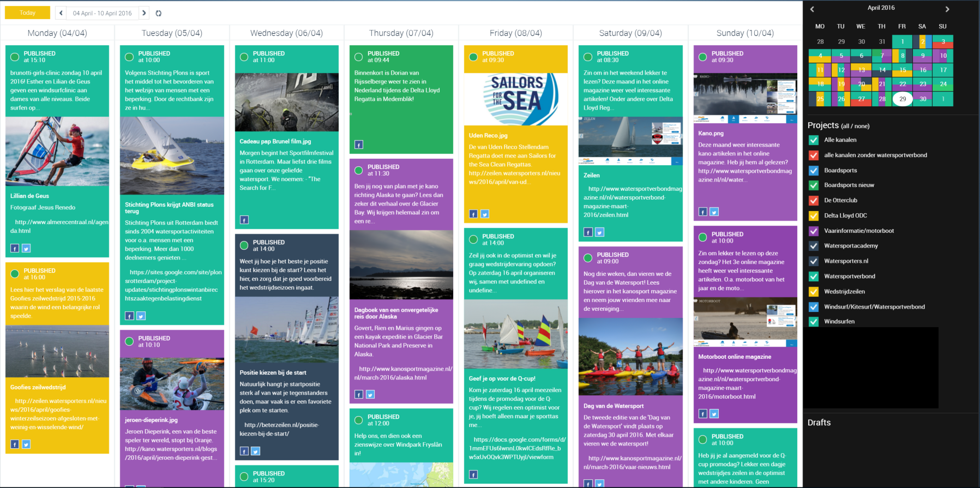Click Twitter icon on Uden Reco.jpg post
Screen dimensions: 980x488
(485, 214)
